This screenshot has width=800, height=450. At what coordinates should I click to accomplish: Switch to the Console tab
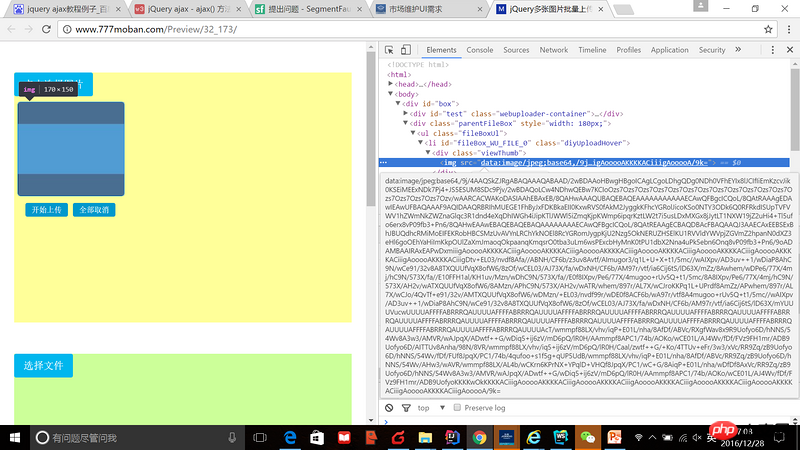point(479,49)
